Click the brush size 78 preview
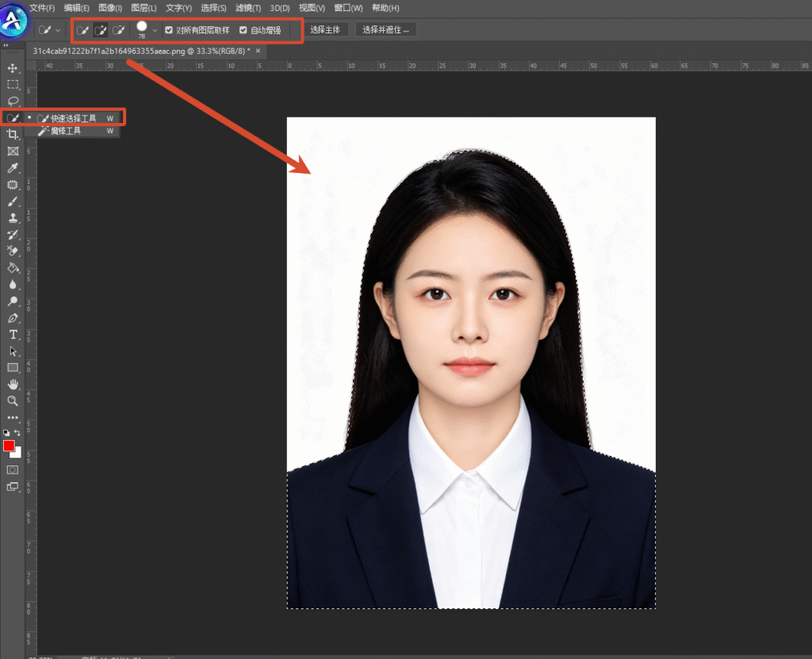812x659 pixels. [x=141, y=29]
